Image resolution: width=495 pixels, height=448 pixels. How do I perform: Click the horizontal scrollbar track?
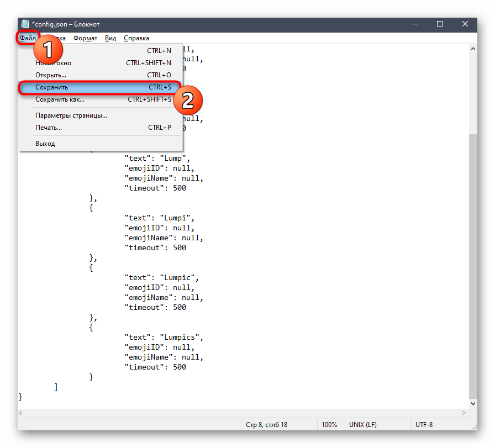pos(242,413)
